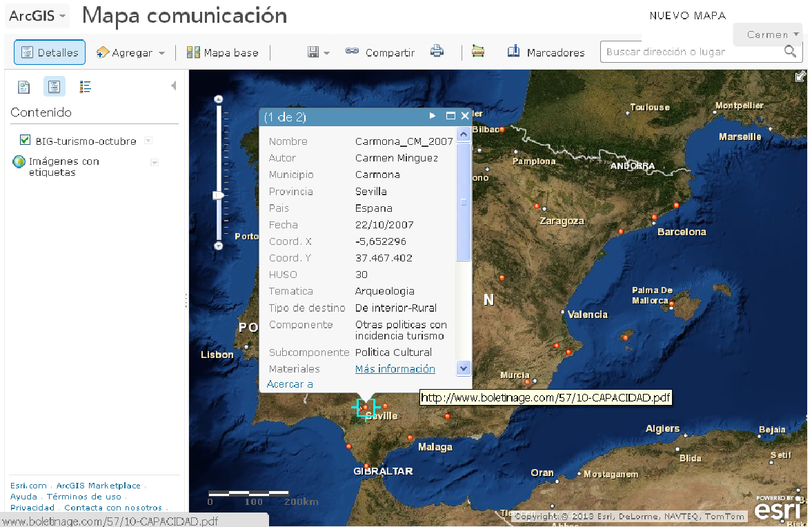Click Contacta con nosotros link
Image resolution: width=812 pixels, height=527 pixels.
(x=113, y=508)
